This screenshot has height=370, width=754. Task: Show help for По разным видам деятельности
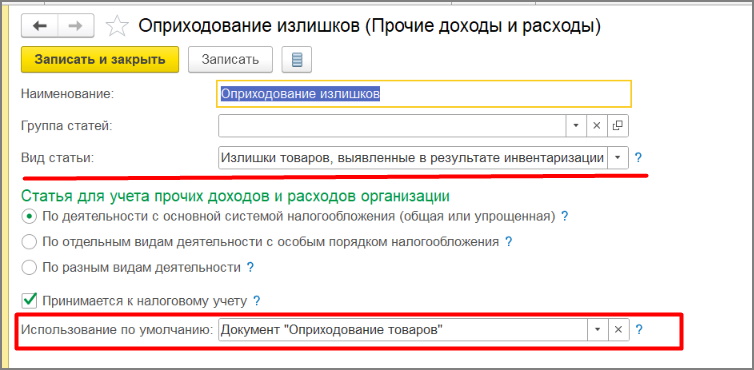coord(250,268)
